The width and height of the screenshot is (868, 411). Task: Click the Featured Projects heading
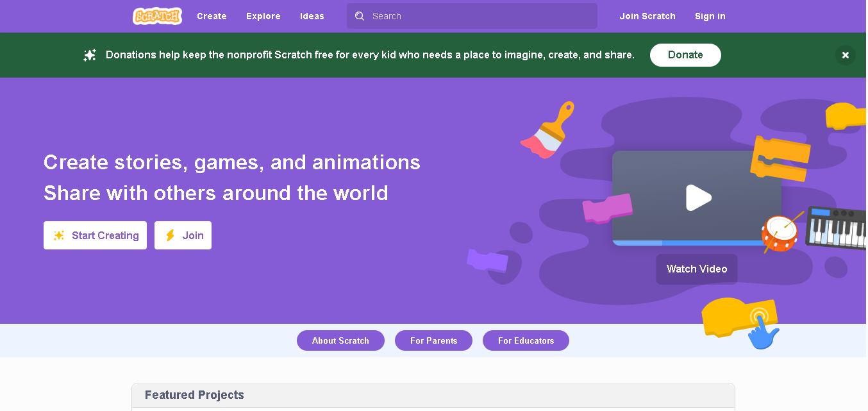click(194, 395)
